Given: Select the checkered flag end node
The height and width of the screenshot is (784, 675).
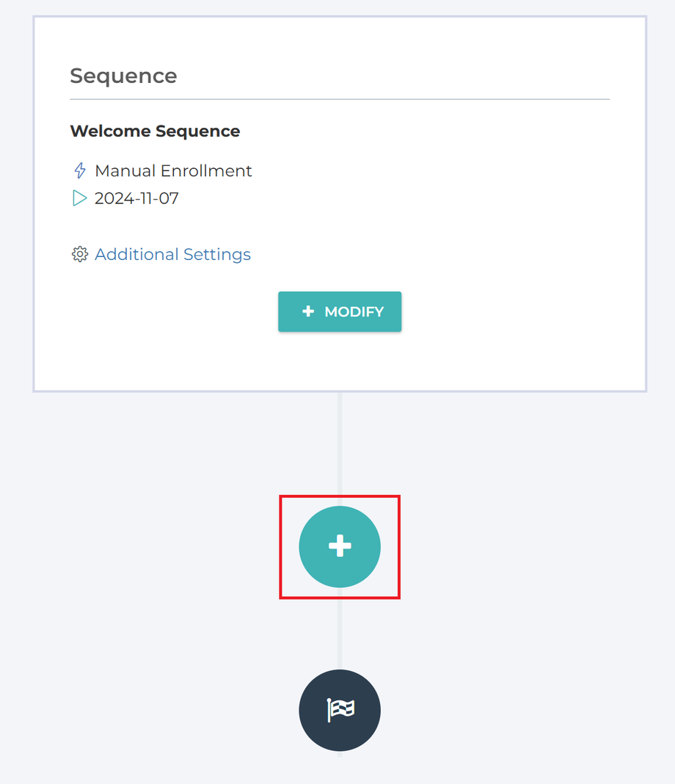Looking at the screenshot, I should (339, 710).
